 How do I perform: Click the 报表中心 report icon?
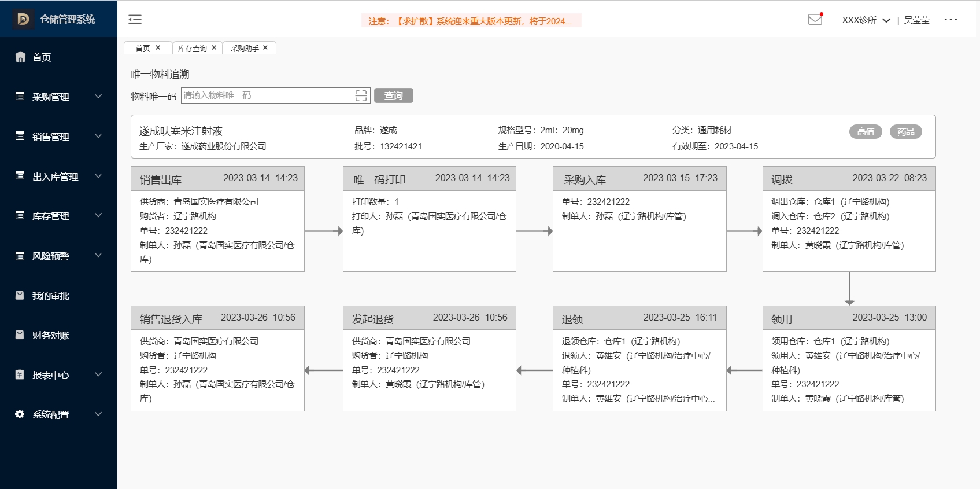(x=20, y=374)
